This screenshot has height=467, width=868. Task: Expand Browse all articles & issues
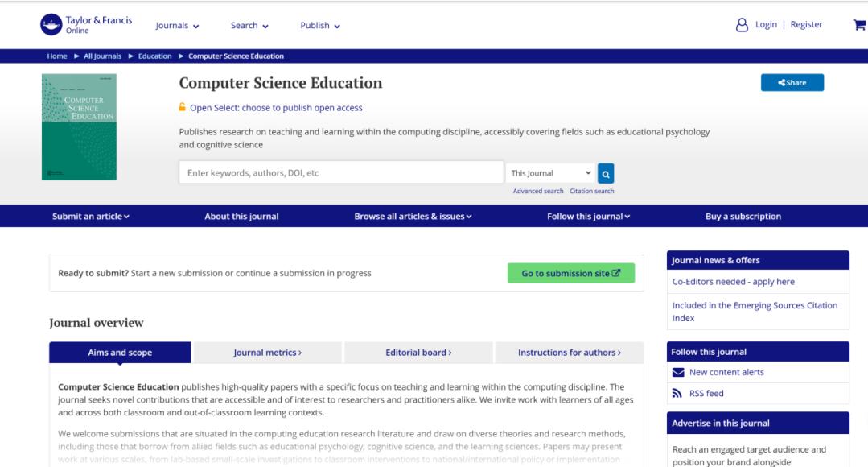(413, 216)
